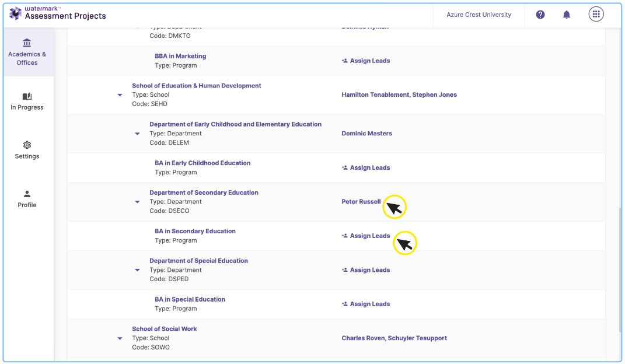The image size is (625, 364).
Task: Click leads Hamilton Tenablement, Stephen Jones
Action: (399, 94)
